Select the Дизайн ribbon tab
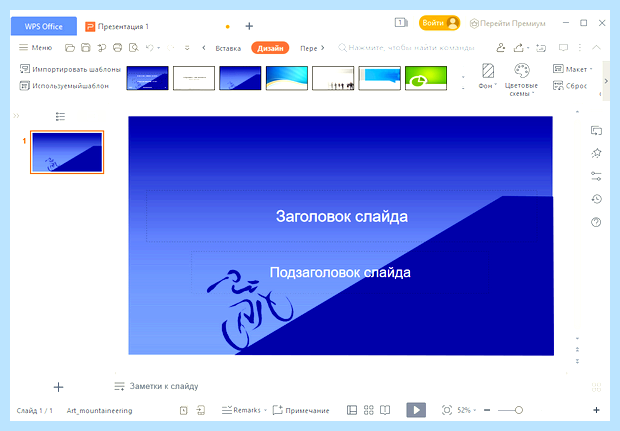This screenshot has height=431, width=620. click(270, 48)
